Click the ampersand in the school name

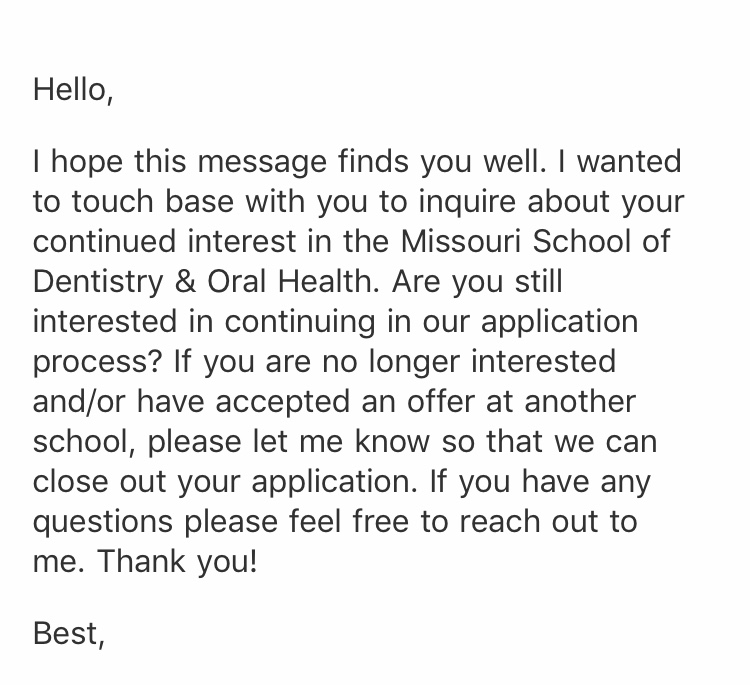coord(186,281)
